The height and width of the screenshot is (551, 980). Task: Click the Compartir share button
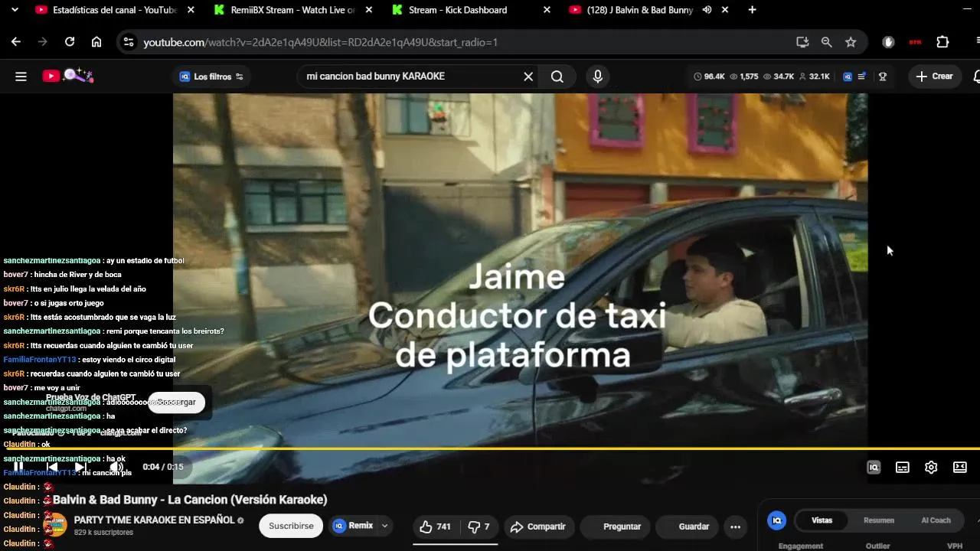pyautogui.click(x=537, y=527)
